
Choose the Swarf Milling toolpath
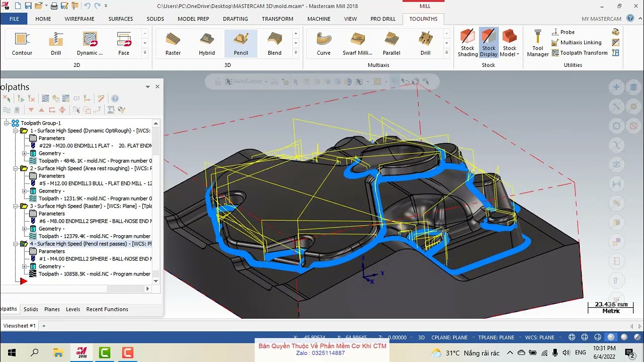point(358,44)
